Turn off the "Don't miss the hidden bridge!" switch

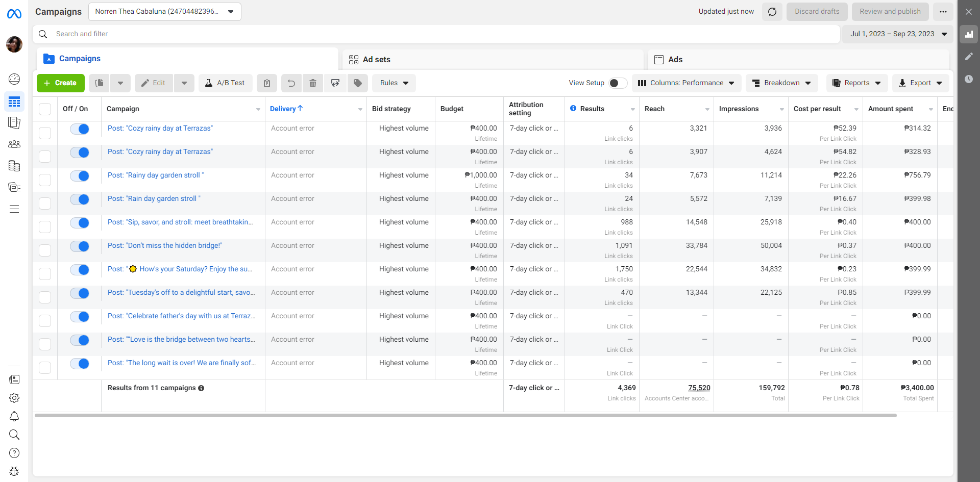tap(80, 246)
